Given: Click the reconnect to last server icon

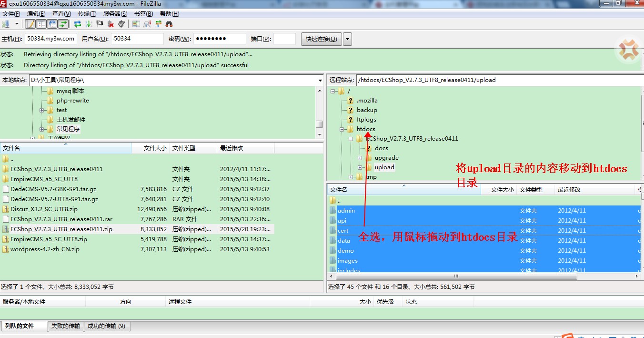Looking at the screenshot, I should [x=121, y=24].
